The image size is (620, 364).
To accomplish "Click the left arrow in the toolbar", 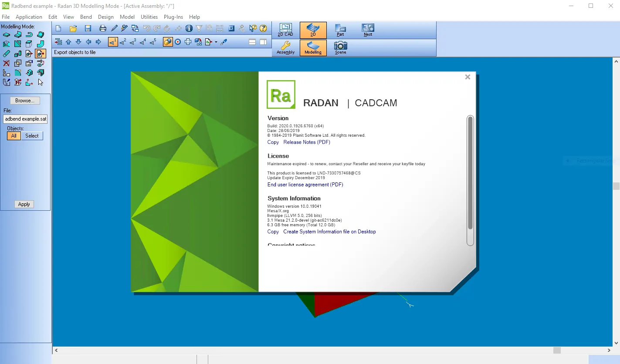I will [88, 42].
